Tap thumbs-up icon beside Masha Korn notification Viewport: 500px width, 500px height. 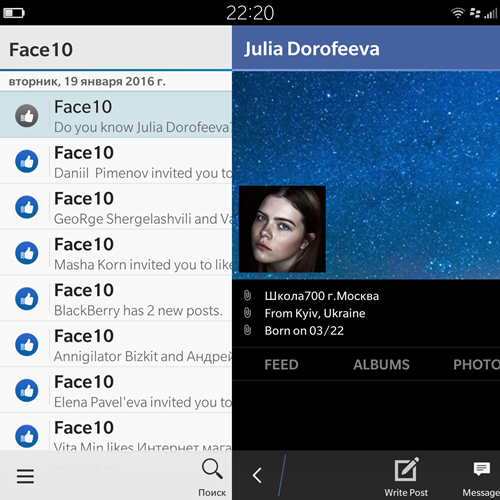[27, 253]
